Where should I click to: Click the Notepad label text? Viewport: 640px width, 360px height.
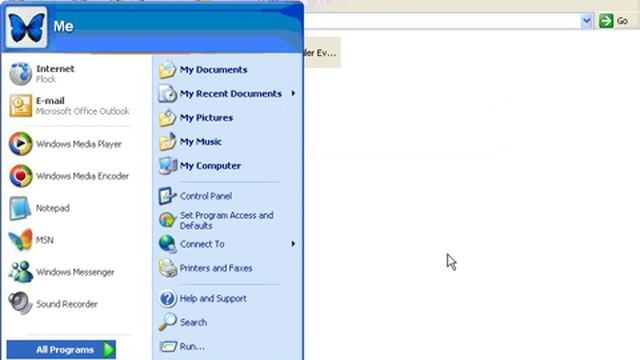coord(53,208)
